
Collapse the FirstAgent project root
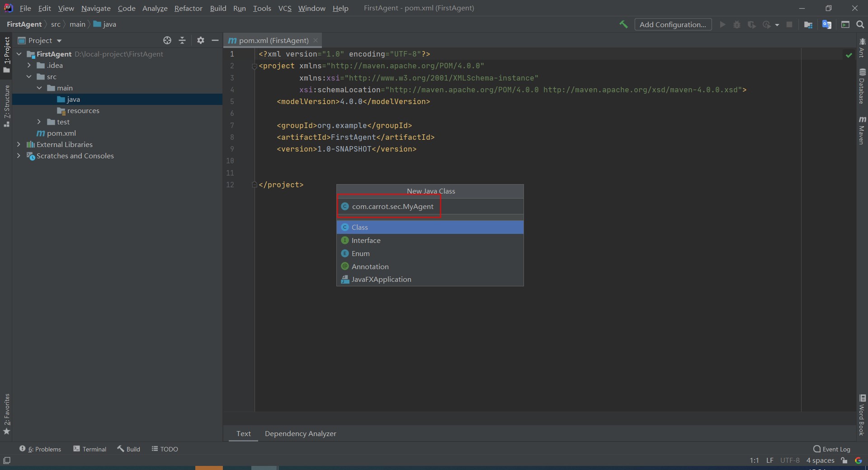point(19,54)
